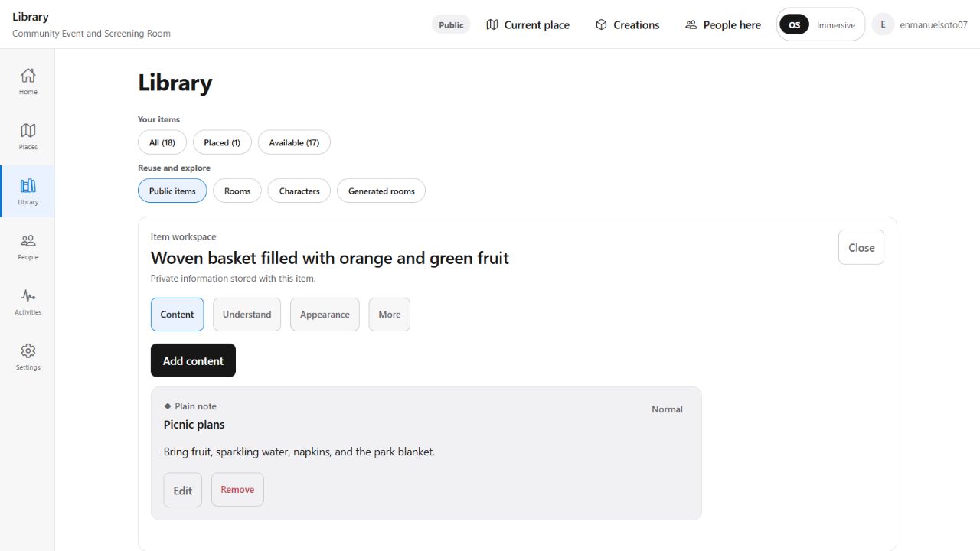980x551 pixels.
Task: Switch to the Appearance tab
Action: (x=325, y=315)
